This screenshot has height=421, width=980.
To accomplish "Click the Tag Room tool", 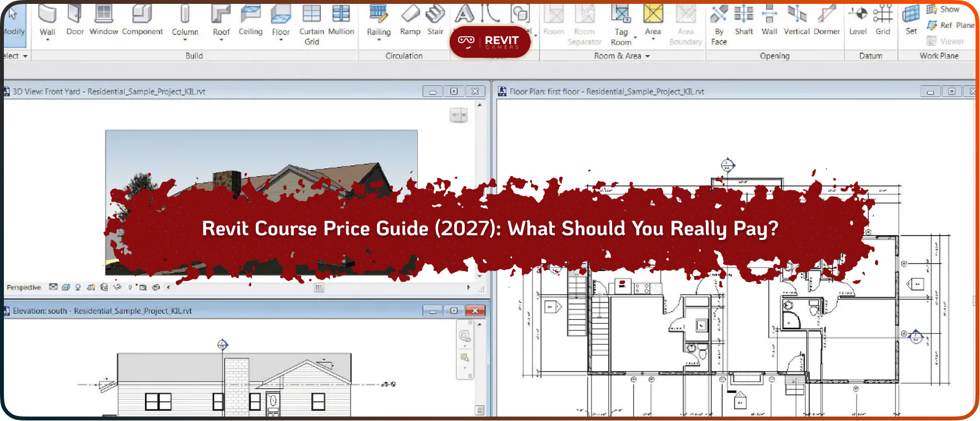I will (x=621, y=24).
